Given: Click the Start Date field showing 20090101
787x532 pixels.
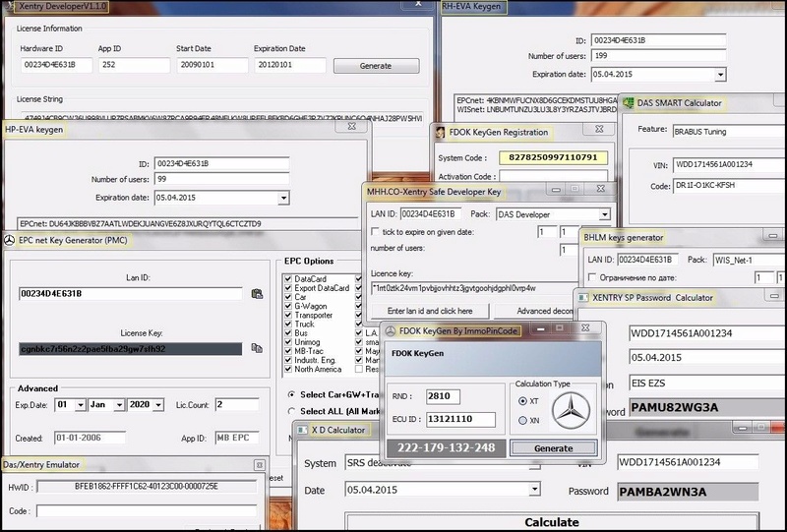Looking at the screenshot, I should pos(212,65).
